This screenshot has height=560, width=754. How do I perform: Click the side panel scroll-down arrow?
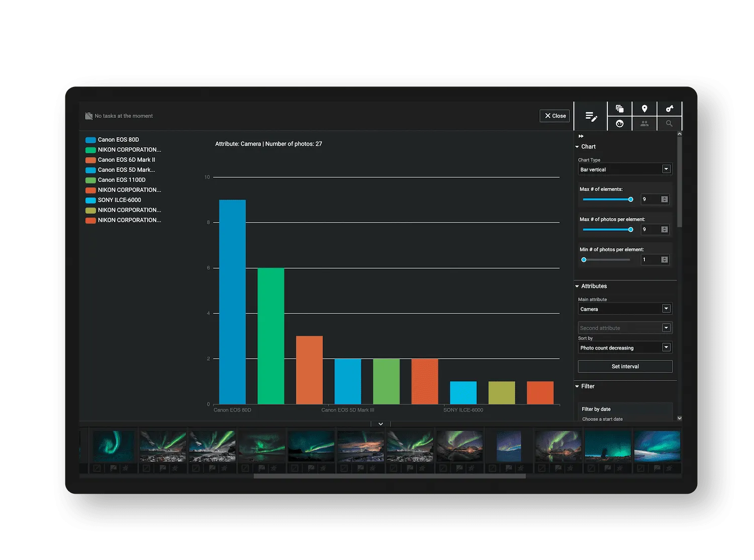coord(679,418)
